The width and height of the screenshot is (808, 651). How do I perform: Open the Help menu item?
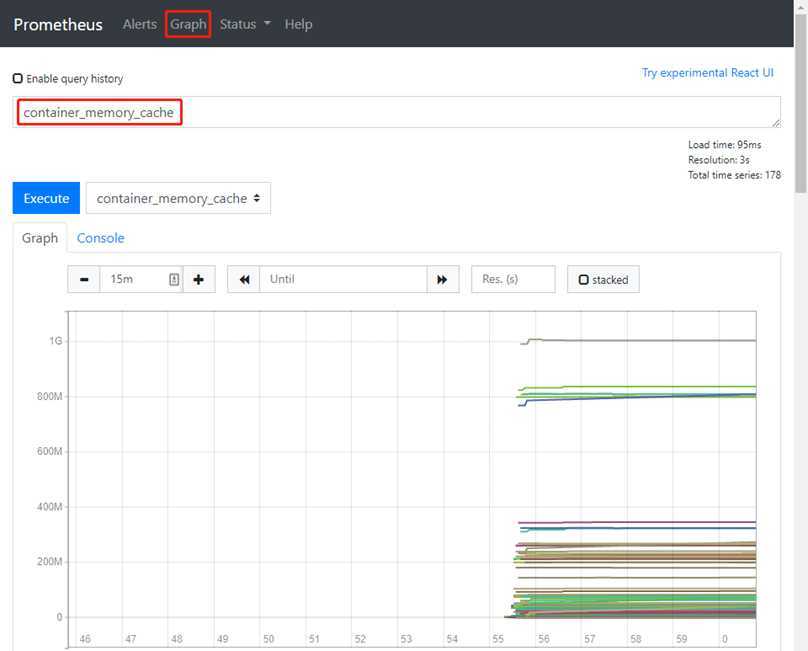coord(298,24)
